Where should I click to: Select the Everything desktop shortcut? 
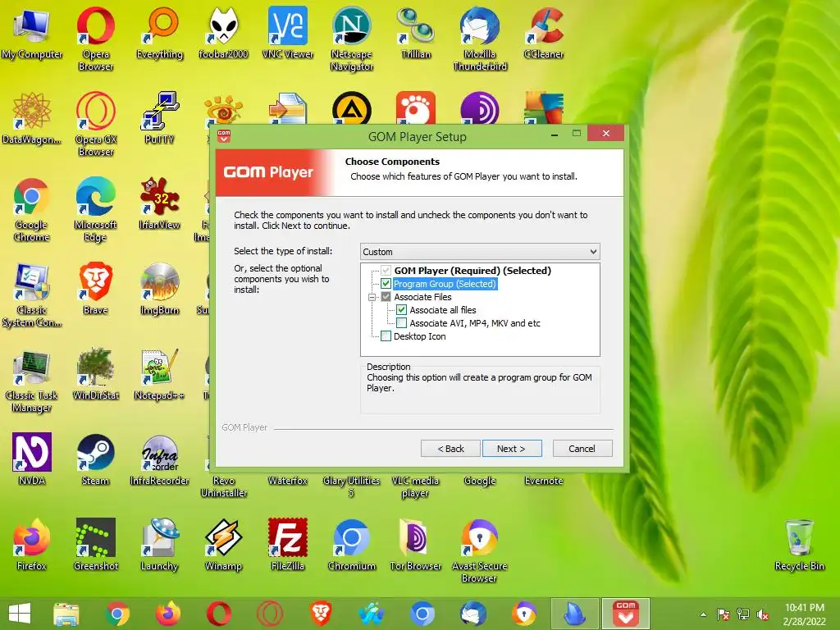tap(160, 33)
